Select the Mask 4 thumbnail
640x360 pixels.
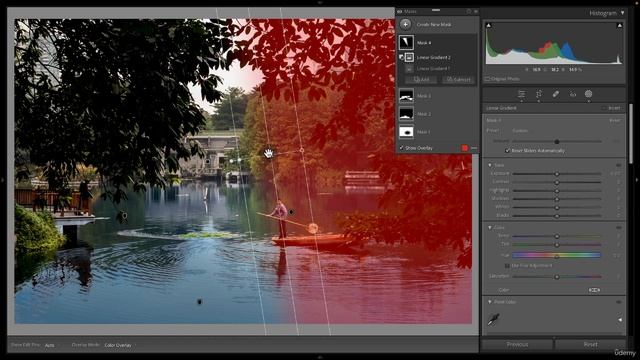406,42
